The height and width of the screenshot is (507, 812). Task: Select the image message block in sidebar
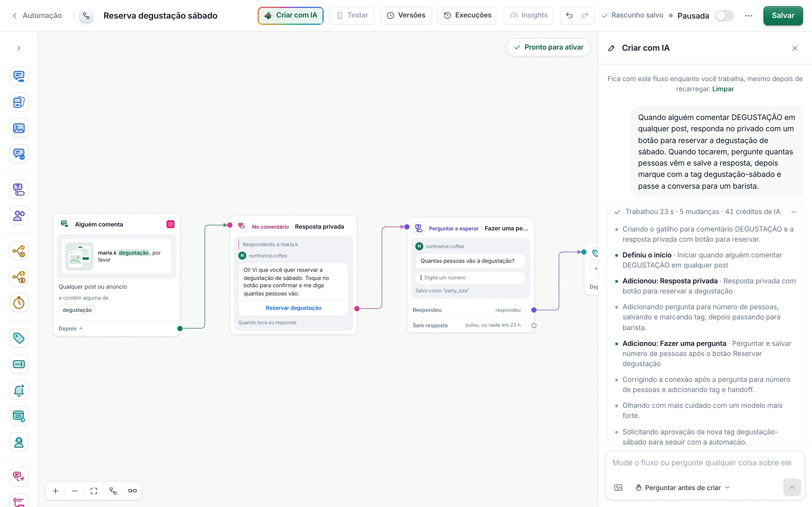tap(19, 128)
